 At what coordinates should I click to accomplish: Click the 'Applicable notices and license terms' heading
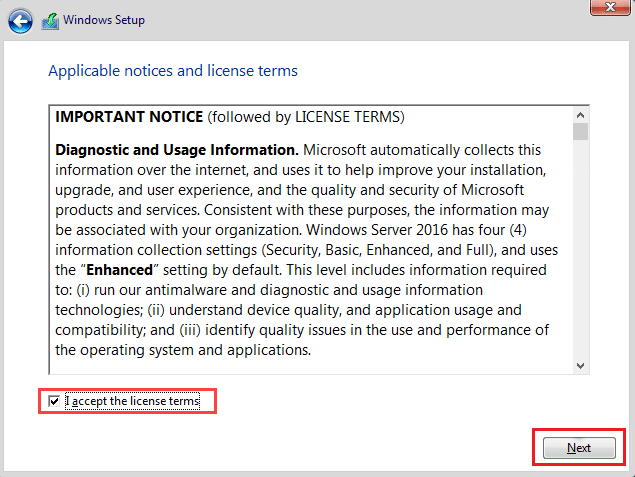point(173,71)
